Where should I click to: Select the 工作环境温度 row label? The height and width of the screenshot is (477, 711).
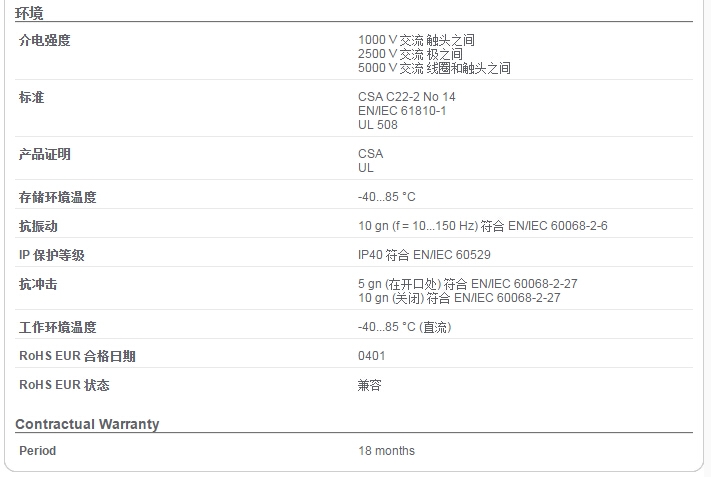pos(58,327)
